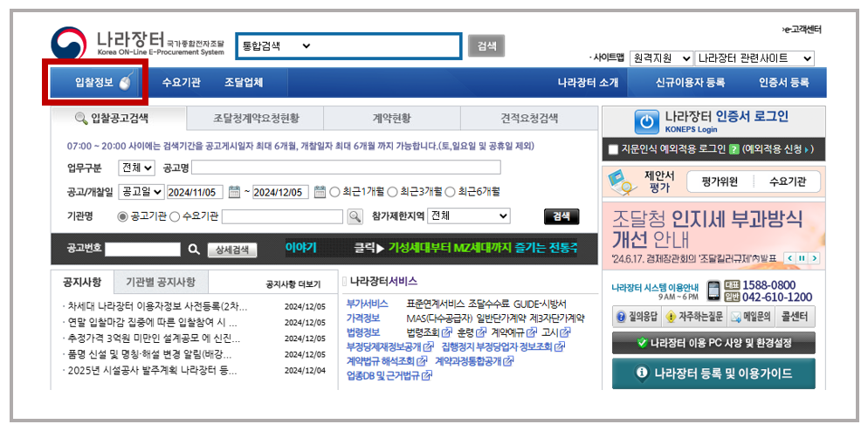Click the black 검색 button

coord(561,217)
